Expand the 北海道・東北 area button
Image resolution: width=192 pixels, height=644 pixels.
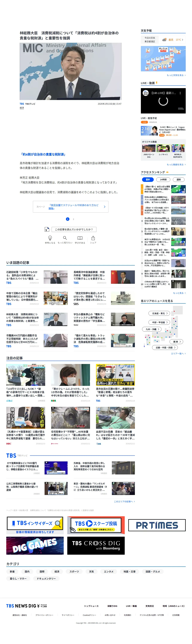tap(160, 313)
